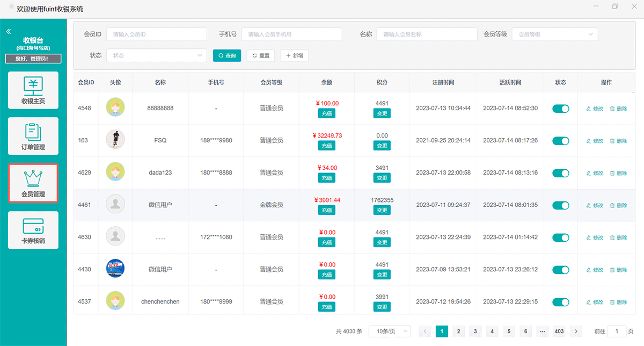This screenshot has height=346, width=644.
Task: Click avatar of member dada123
Action: pyautogui.click(x=115, y=172)
